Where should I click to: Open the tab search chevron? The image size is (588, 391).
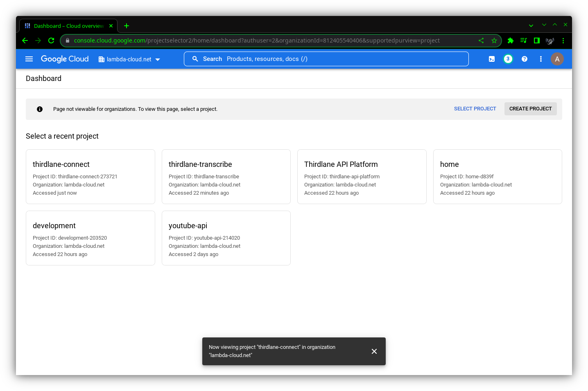531,25
